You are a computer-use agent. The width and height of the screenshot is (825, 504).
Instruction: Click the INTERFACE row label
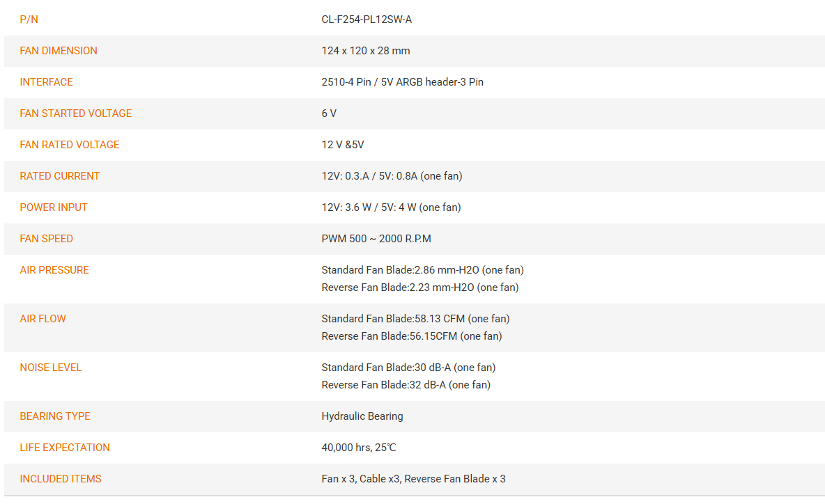click(46, 82)
